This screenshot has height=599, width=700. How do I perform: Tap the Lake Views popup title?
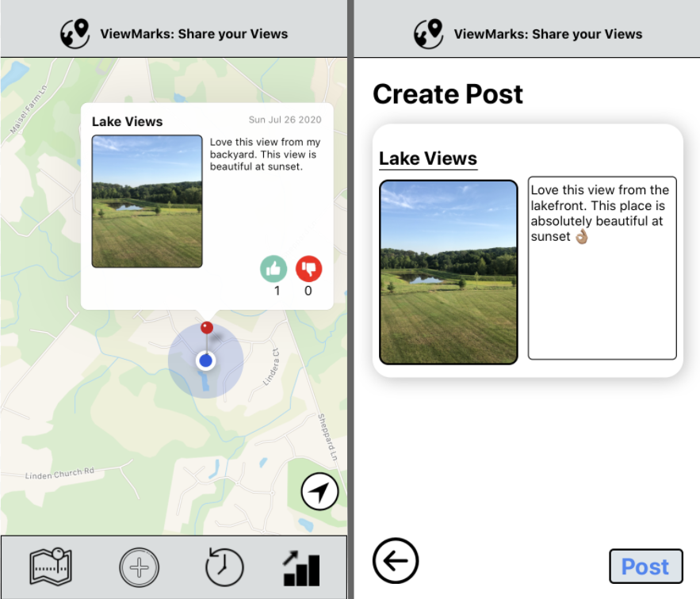point(127,121)
